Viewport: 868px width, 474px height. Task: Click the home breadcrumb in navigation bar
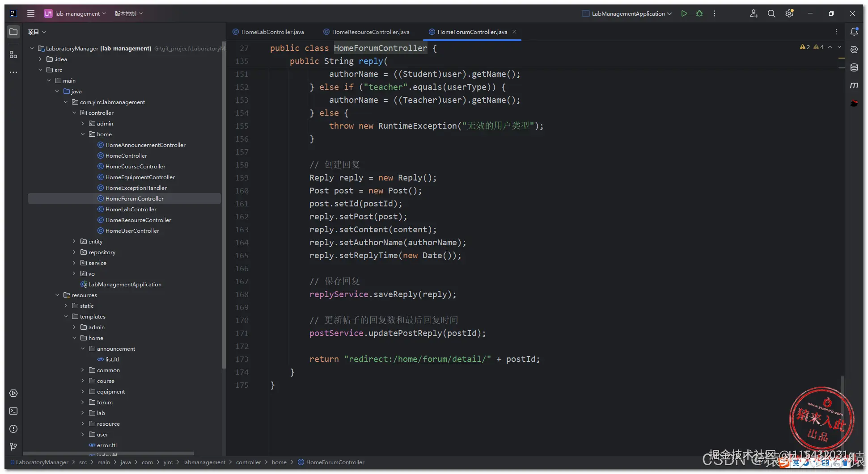tap(279, 462)
